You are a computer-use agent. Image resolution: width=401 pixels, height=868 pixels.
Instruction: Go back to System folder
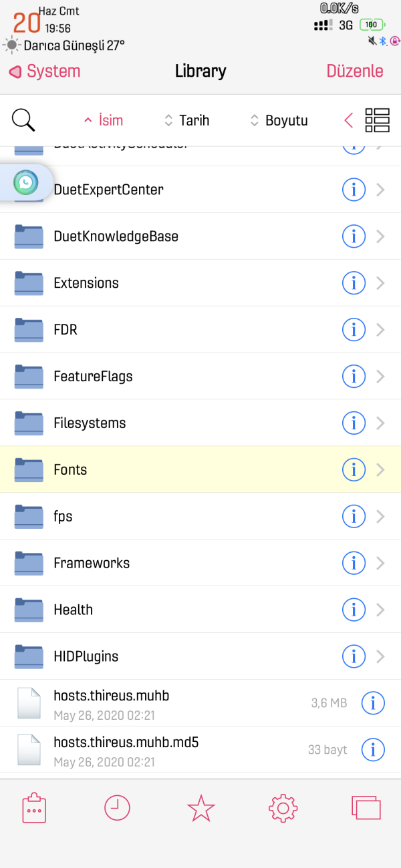pyautogui.click(x=45, y=71)
